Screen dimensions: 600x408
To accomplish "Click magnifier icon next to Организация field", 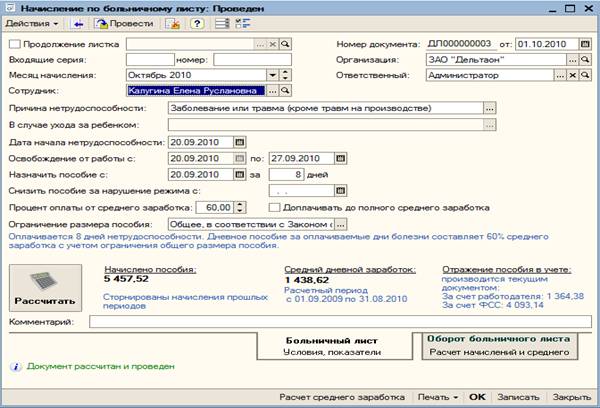I will click(585, 59).
